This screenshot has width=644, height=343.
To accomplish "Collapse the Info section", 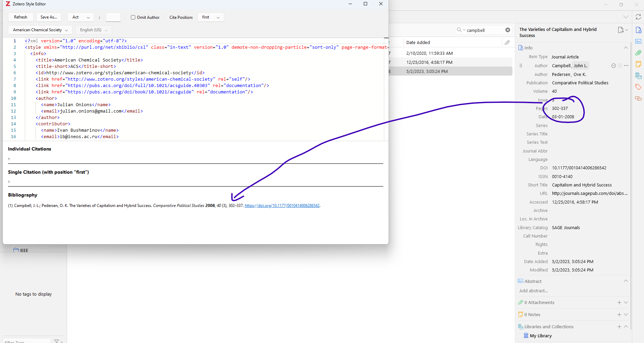I will click(626, 48).
